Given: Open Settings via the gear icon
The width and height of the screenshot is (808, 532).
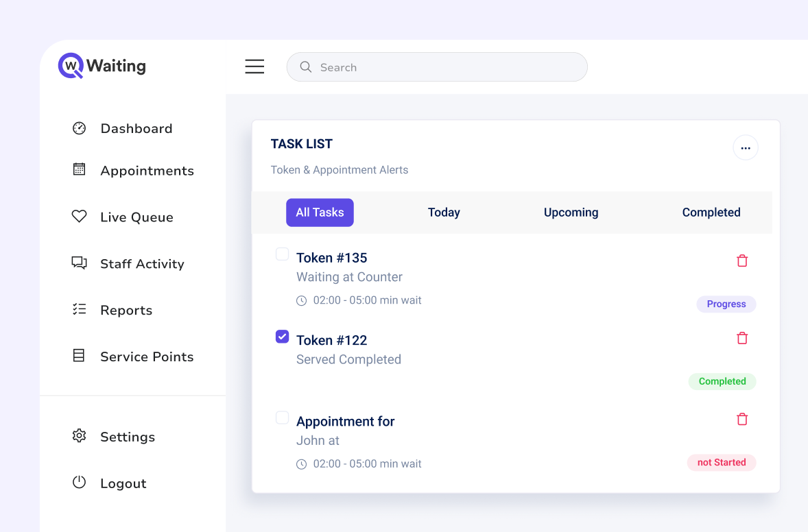Looking at the screenshot, I should [x=80, y=436].
